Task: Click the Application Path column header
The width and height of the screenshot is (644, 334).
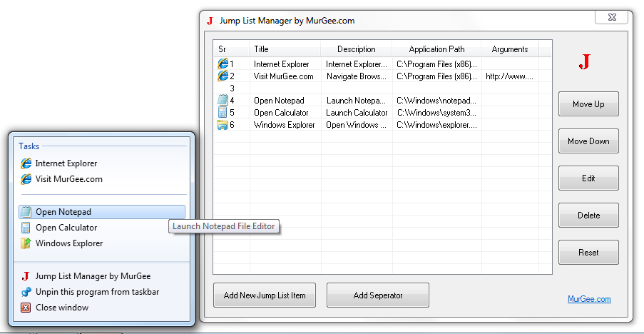Action: pyautogui.click(x=436, y=49)
